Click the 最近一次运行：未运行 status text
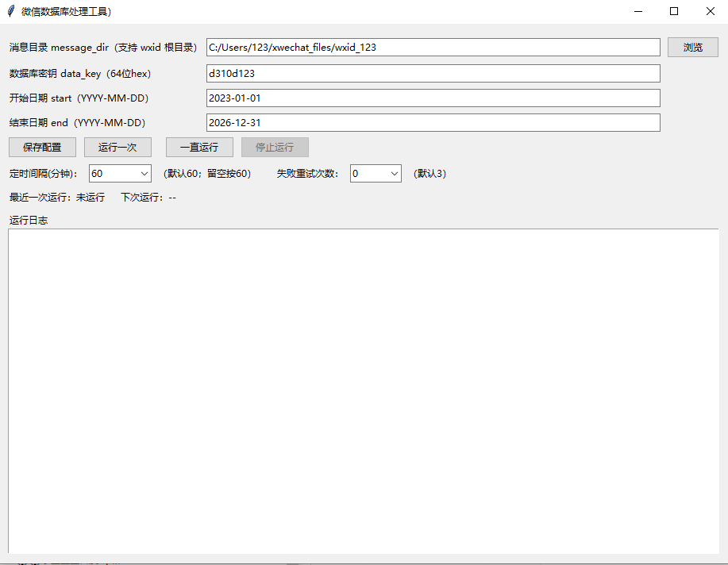The height and width of the screenshot is (565, 728). (57, 198)
